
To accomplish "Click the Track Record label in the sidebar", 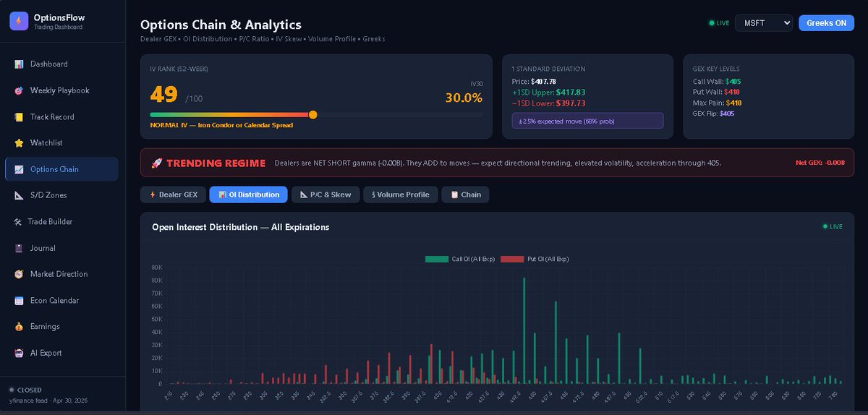I will click(52, 117).
